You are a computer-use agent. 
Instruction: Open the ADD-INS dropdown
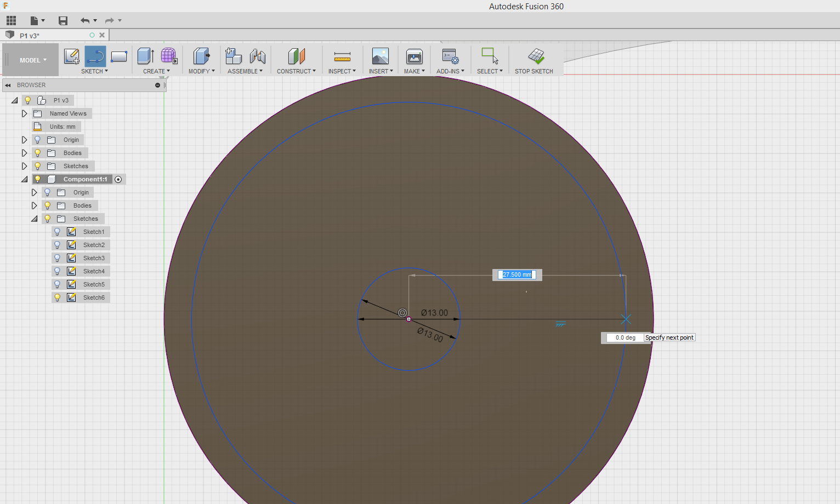pos(450,71)
